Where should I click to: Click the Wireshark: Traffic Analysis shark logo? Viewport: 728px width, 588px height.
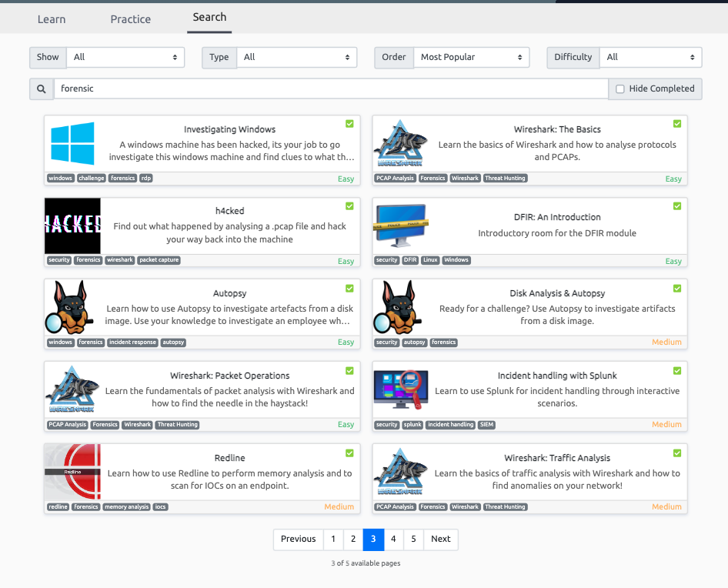pos(400,472)
